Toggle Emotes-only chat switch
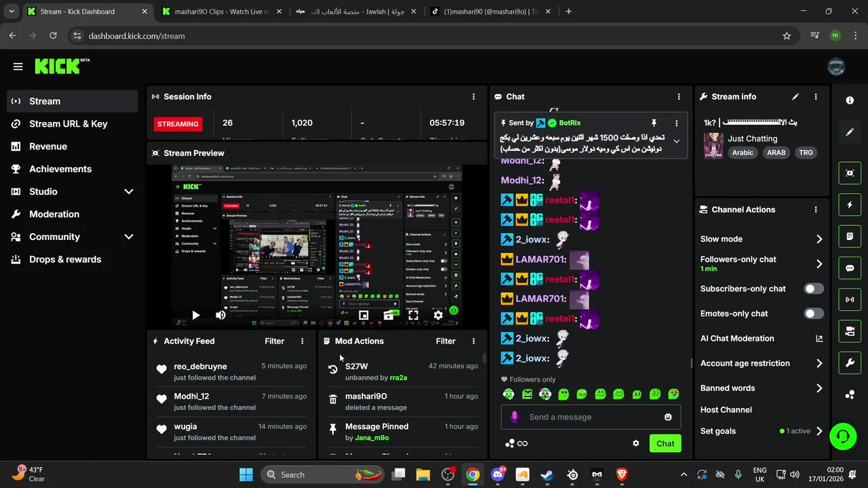This screenshot has width=868, height=488. 814,313
